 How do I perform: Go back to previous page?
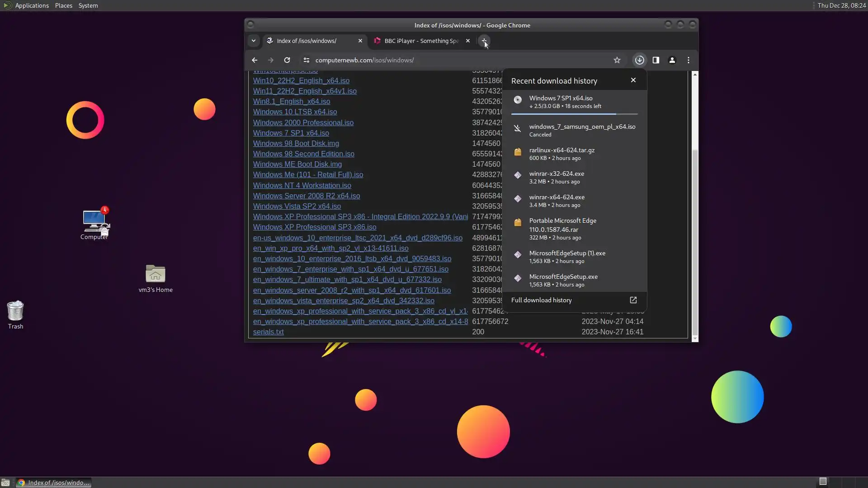(x=255, y=60)
